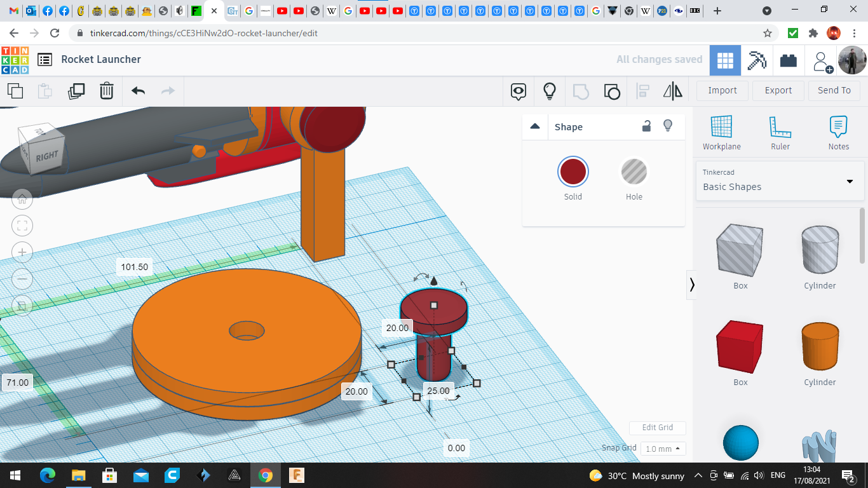
Task: Collapse the shapes sidebar with chevron
Action: [692, 285]
